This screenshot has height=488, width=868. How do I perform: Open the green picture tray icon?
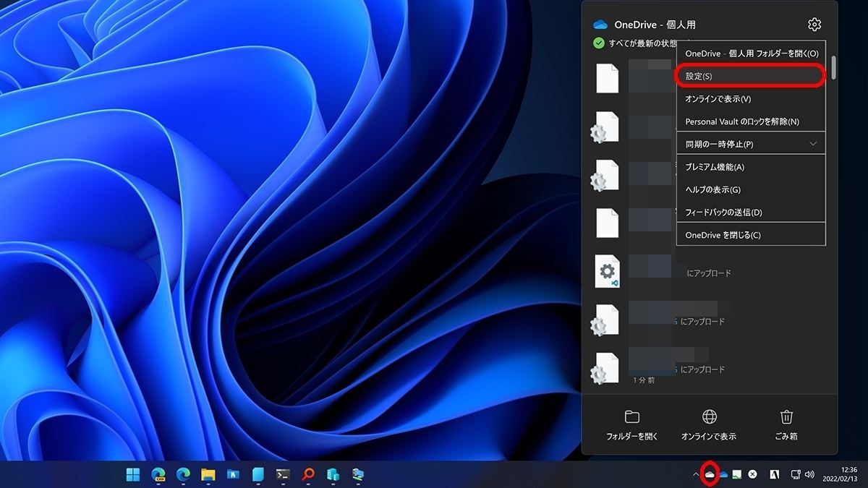pos(737,474)
